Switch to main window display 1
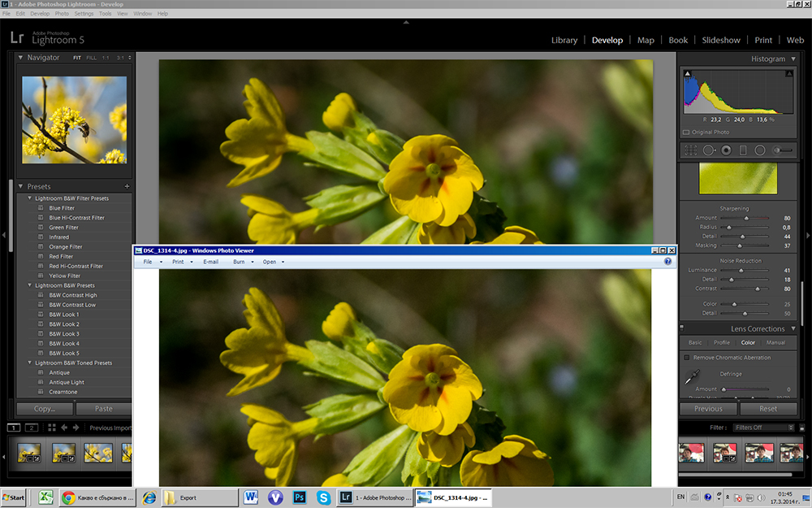This screenshot has width=812, height=508. 14,428
